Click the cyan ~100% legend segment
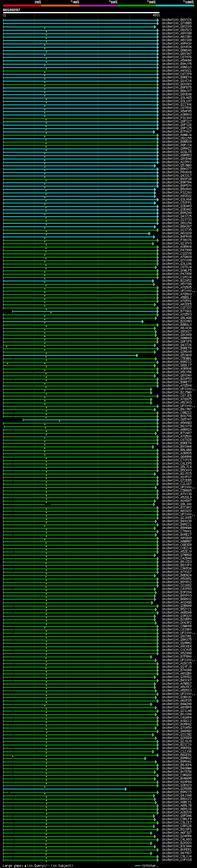Image resolution: width=197 pixels, height=868 pixels. (175, 6)
